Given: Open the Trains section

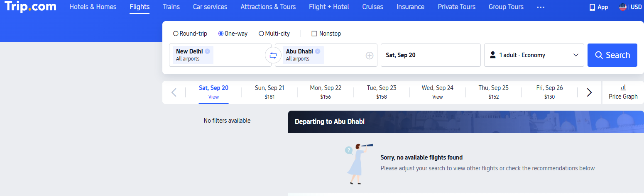Looking at the screenshot, I should (x=171, y=7).
